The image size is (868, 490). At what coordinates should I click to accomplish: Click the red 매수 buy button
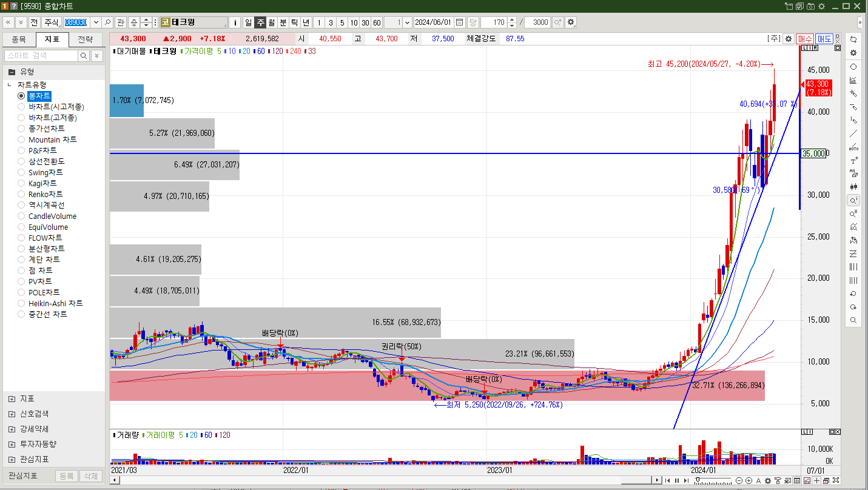[x=805, y=39]
